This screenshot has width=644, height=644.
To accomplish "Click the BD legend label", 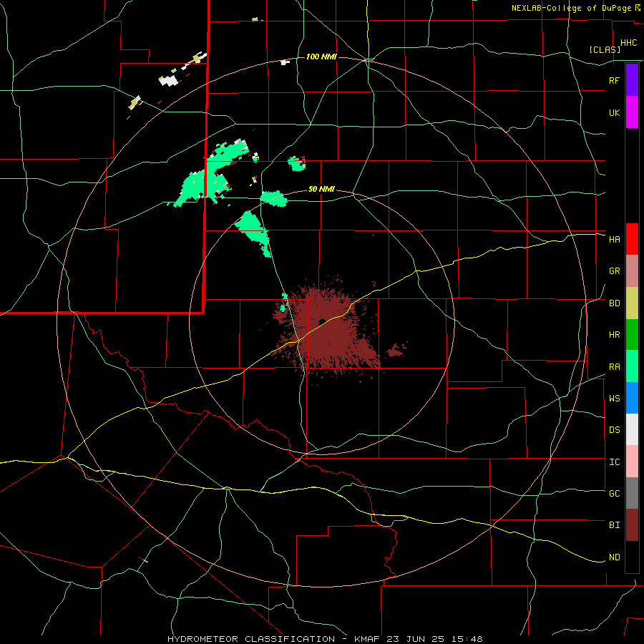I will tap(614, 303).
